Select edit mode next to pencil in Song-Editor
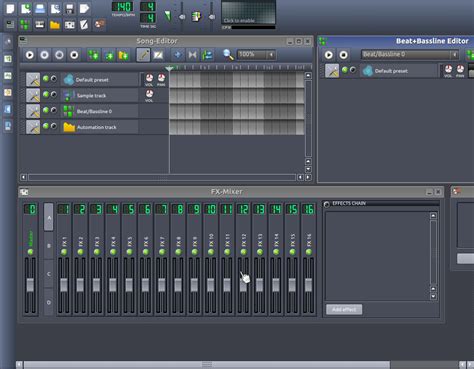 158,55
